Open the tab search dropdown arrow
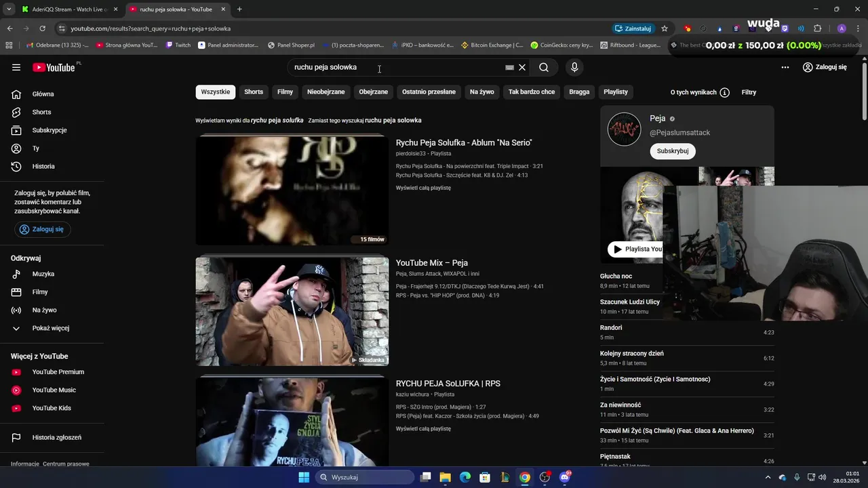Image resolution: width=868 pixels, height=488 pixels. point(8,9)
